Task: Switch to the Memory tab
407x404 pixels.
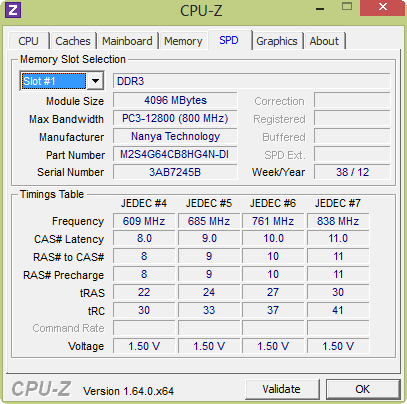Action: [183, 41]
